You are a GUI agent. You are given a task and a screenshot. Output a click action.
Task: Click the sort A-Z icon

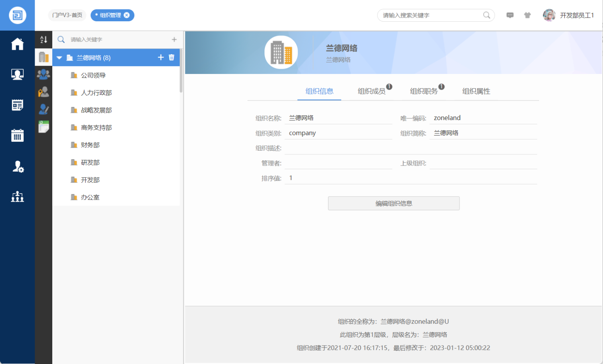44,39
